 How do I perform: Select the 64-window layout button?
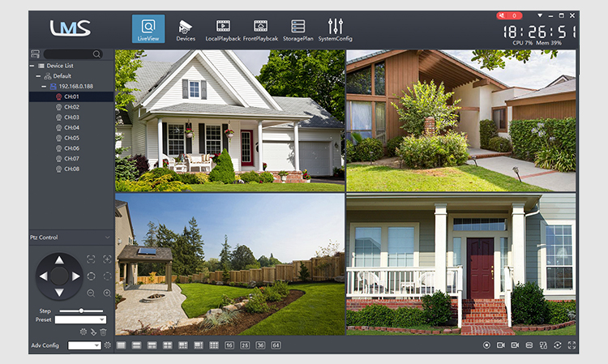tap(276, 345)
